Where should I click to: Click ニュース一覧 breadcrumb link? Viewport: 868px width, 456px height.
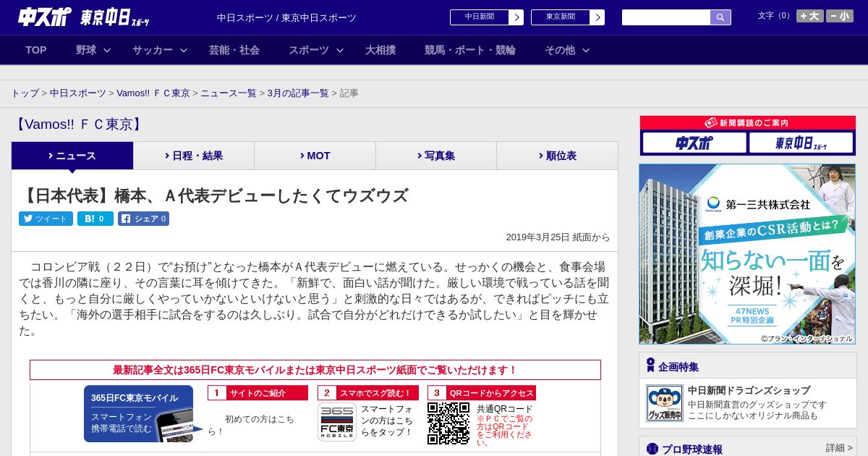tap(229, 93)
